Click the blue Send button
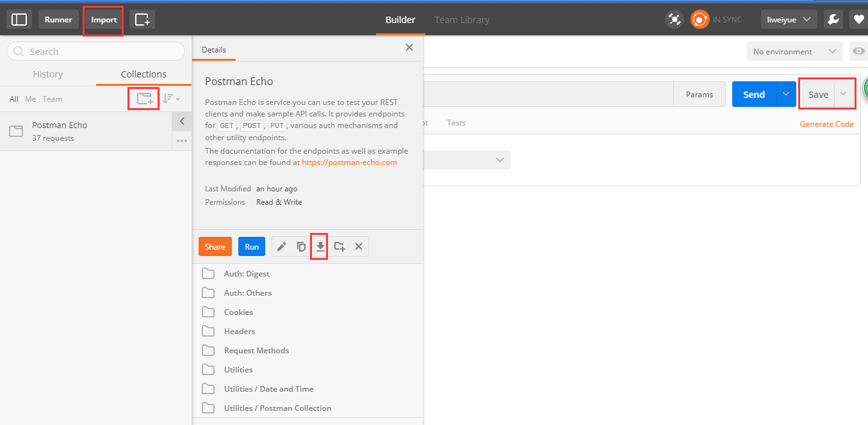Screen dimensions: 868x425 pos(754,94)
